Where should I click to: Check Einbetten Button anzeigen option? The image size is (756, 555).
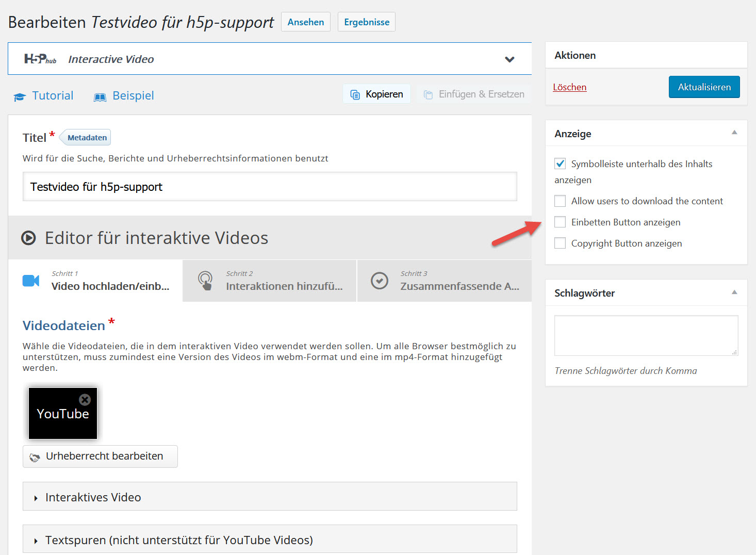[560, 222]
